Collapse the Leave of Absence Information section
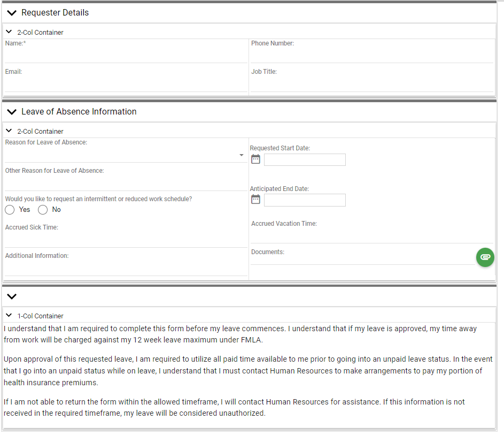Image resolution: width=504 pixels, height=435 pixels. [12, 112]
